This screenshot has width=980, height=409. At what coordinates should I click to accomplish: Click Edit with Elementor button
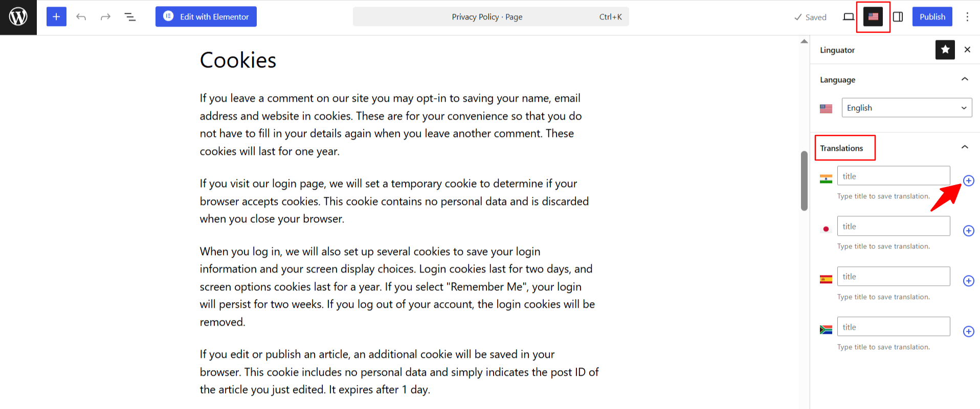(206, 17)
